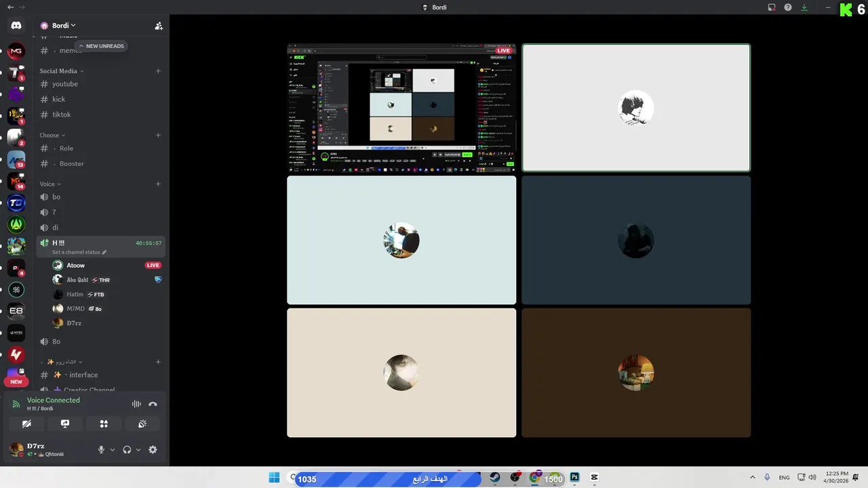Expand microphone input options arrow
868x488 pixels.
click(x=113, y=449)
